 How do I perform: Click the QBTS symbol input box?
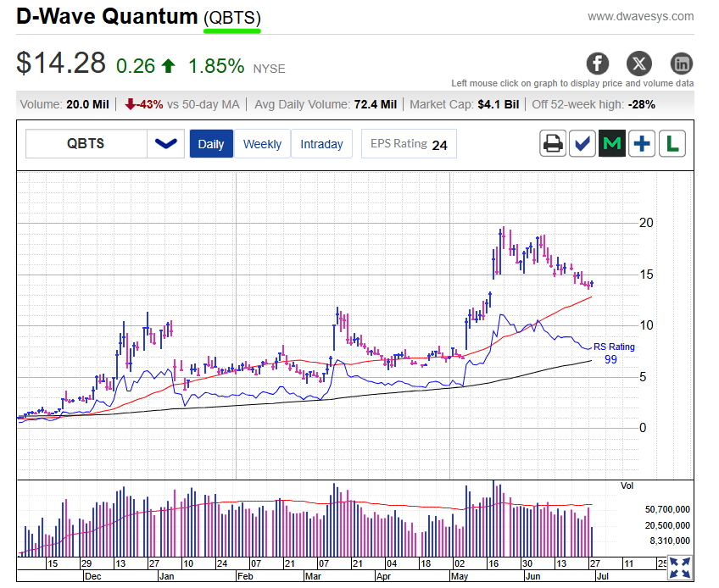click(86, 144)
